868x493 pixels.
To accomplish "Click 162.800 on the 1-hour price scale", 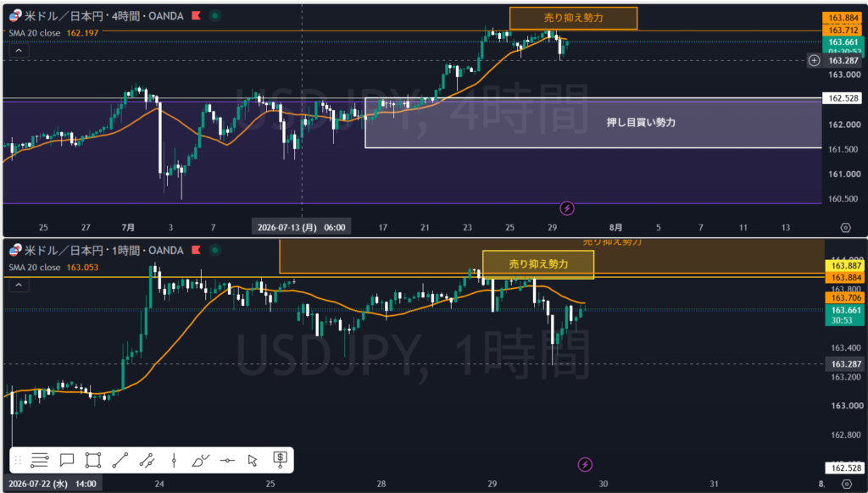I will pyautogui.click(x=847, y=435).
